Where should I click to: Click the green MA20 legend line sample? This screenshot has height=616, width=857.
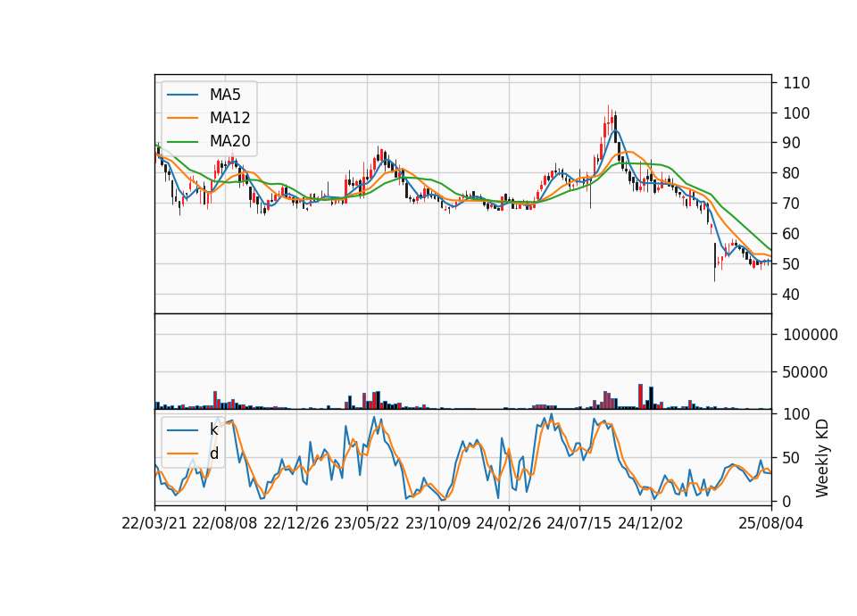pos(182,141)
